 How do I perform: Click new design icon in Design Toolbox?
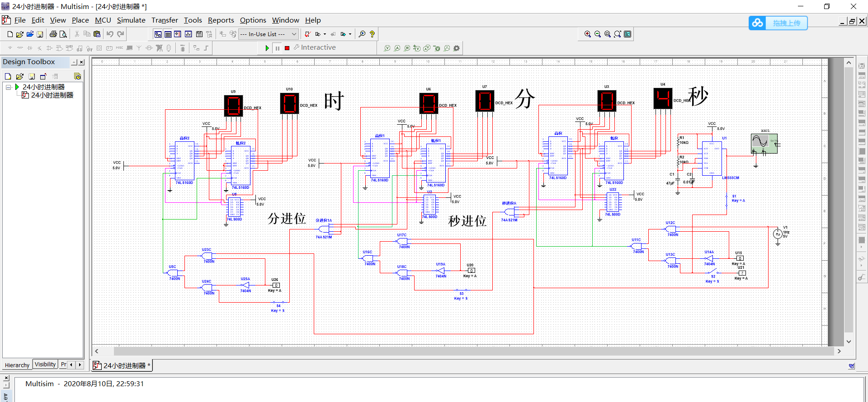tap(8, 76)
